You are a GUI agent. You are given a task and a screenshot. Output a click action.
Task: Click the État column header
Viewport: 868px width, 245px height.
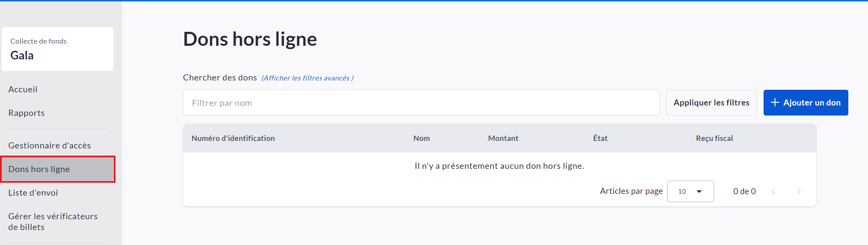(x=600, y=138)
